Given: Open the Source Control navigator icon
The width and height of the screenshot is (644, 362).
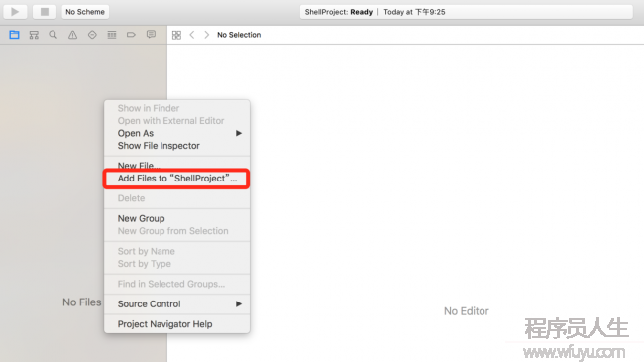Looking at the screenshot, I should click(x=34, y=35).
